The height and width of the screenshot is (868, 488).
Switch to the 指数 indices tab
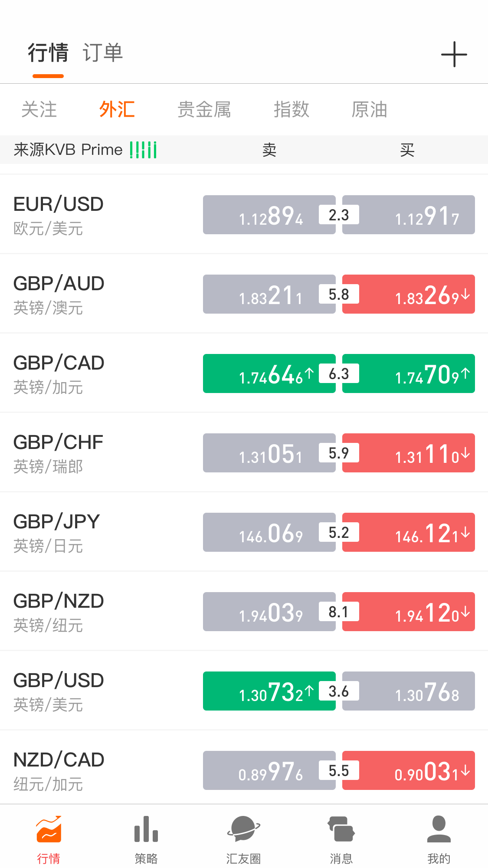pyautogui.click(x=291, y=109)
